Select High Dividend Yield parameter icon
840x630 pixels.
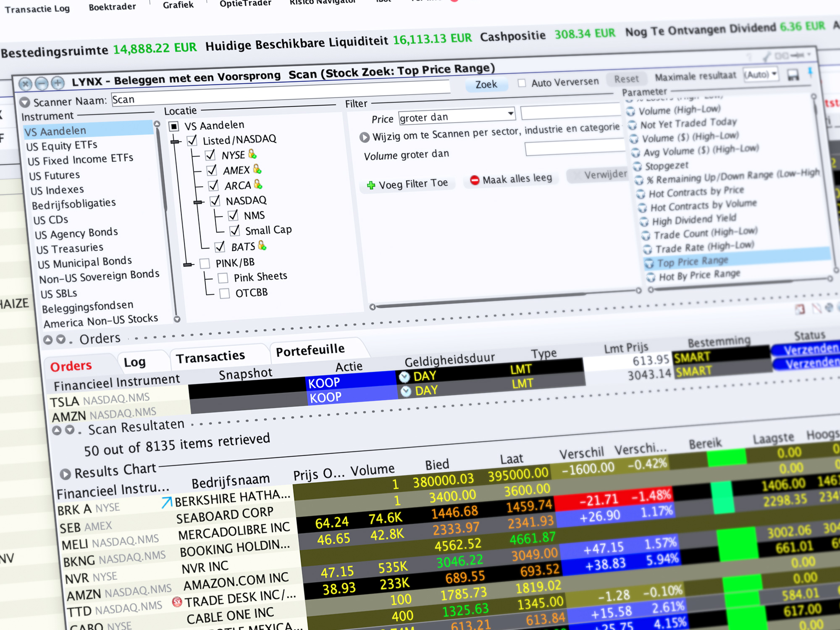coord(644,222)
